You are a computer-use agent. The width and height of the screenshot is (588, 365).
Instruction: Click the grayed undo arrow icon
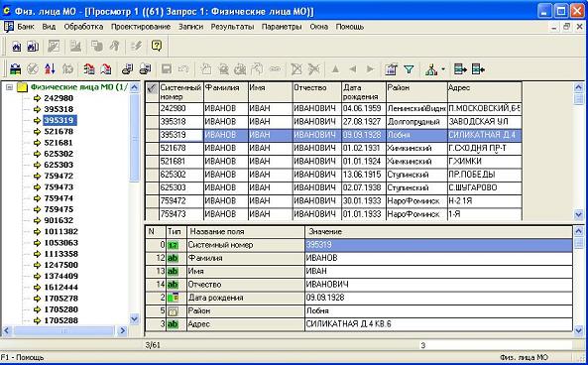pyautogui.click(x=183, y=69)
